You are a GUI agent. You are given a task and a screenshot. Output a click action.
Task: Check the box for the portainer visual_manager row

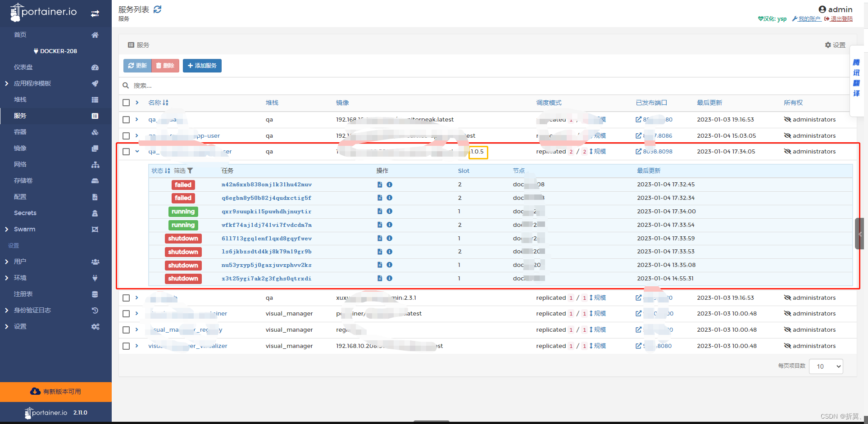coord(126,314)
